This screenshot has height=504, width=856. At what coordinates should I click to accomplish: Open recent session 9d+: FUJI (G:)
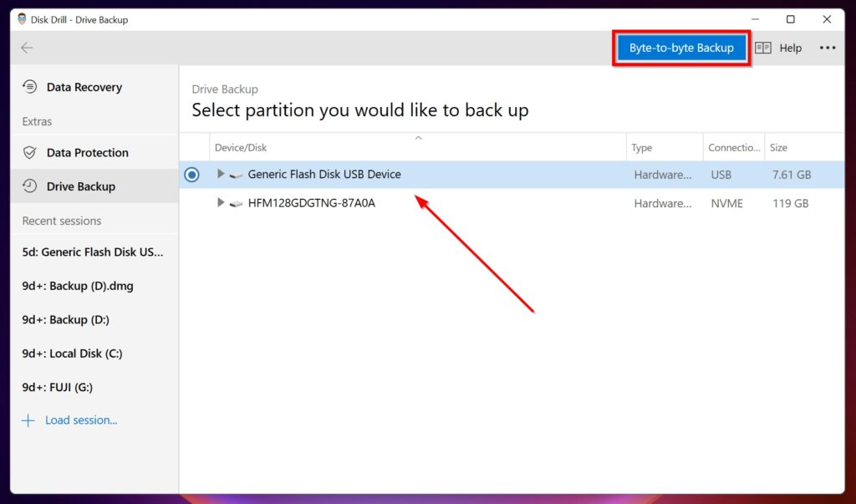(60, 387)
